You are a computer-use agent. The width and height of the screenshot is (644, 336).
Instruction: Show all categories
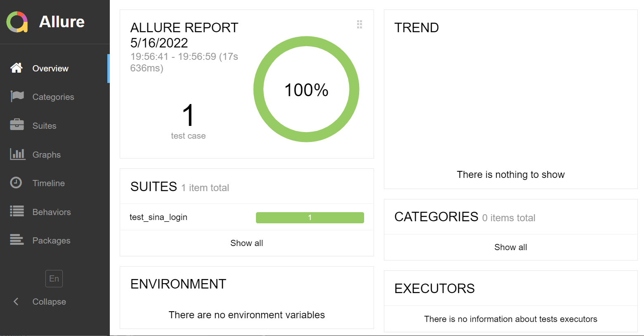click(511, 247)
